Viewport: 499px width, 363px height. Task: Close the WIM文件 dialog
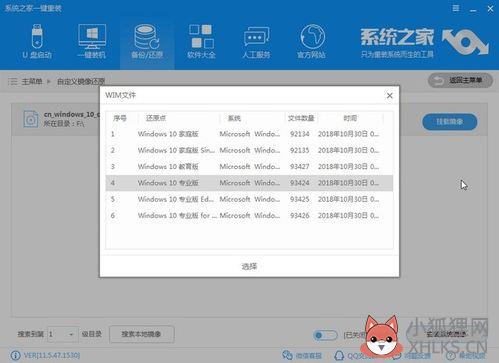(x=389, y=96)
